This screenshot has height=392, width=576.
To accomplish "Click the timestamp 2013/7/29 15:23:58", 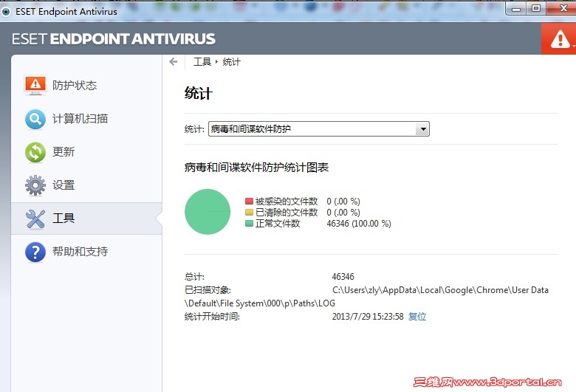I will [368, 316].
